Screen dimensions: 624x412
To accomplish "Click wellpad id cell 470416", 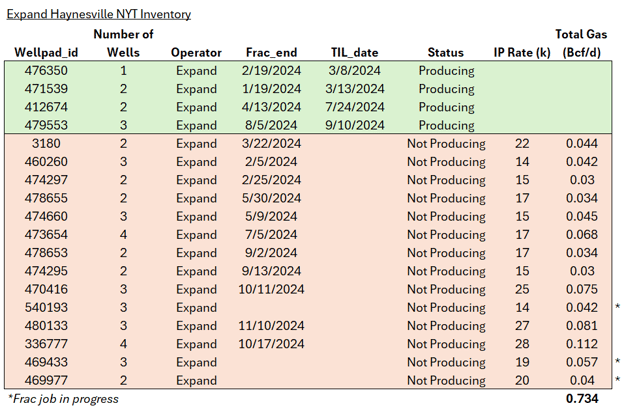I will (46, 289).
